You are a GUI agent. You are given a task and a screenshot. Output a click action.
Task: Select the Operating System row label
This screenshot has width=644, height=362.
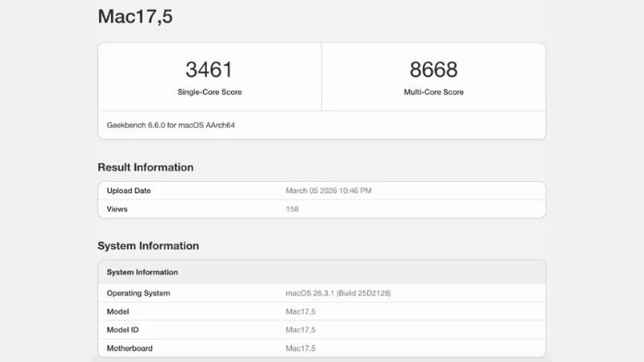point(138,293)
